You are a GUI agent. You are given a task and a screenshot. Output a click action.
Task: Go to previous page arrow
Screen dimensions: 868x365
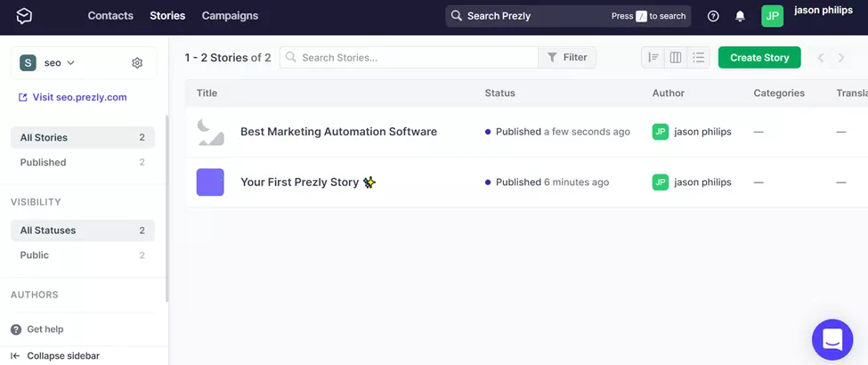[821, 58]
